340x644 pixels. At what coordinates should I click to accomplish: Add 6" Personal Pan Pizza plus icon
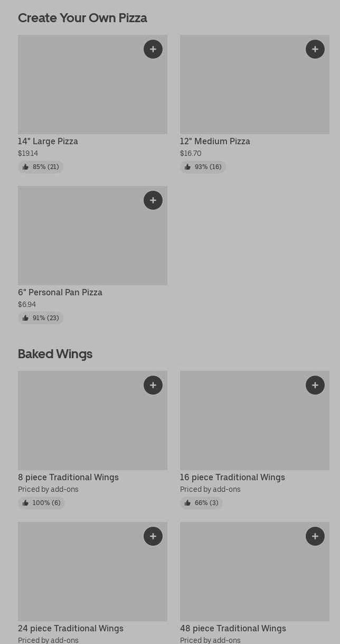(x=153, y=200)
